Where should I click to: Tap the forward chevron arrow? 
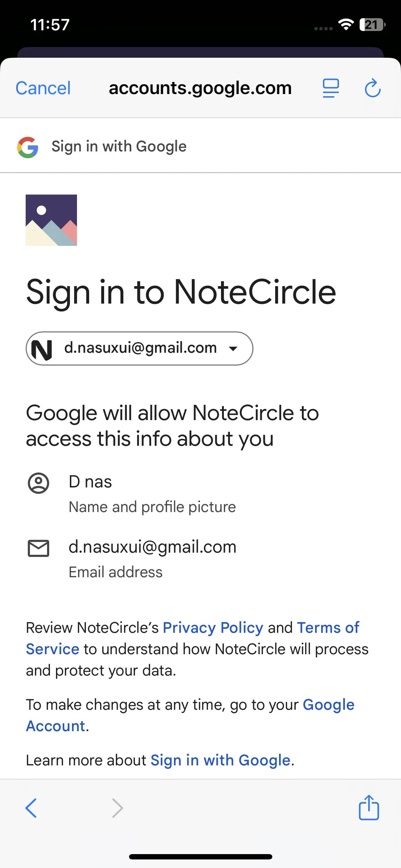point(117,808)
